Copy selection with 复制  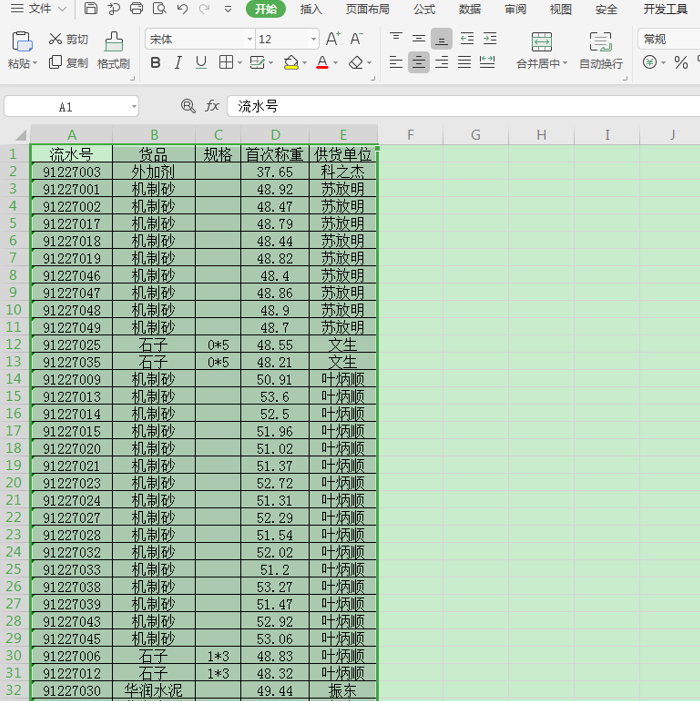pyautogui.click(x=68, y=63)
